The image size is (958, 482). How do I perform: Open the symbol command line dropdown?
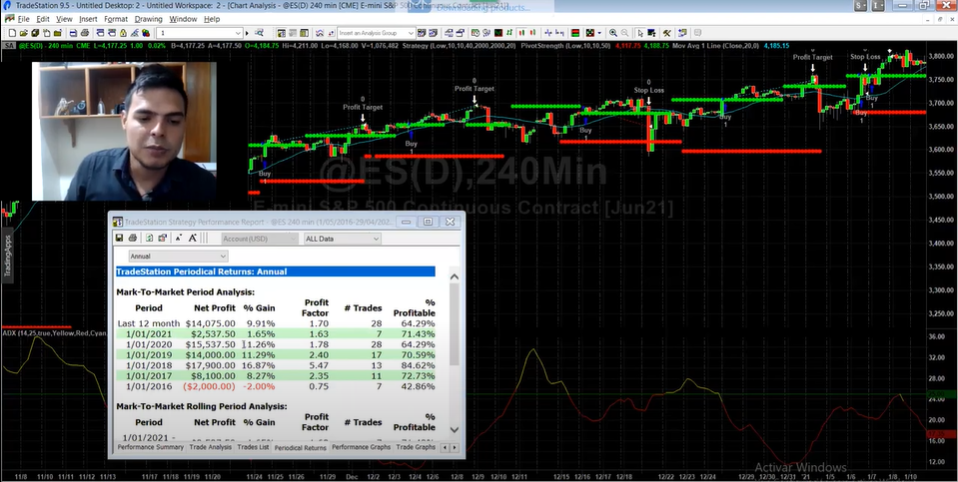[238, 33]
